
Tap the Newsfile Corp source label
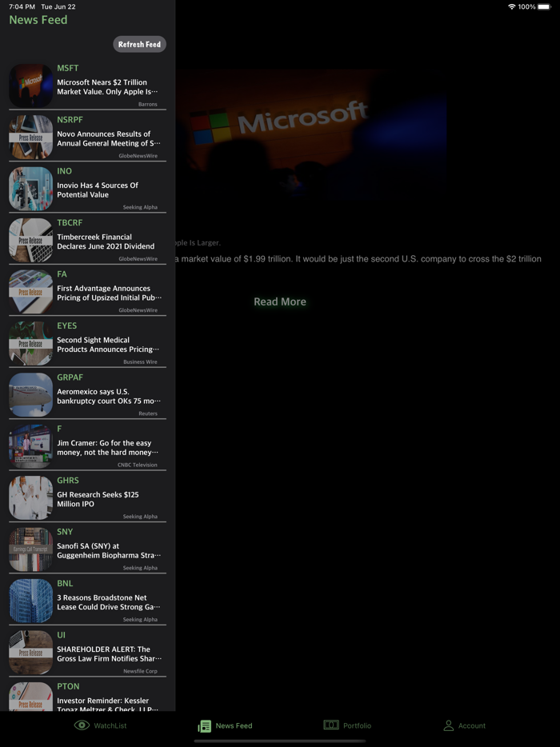[140, 671]
